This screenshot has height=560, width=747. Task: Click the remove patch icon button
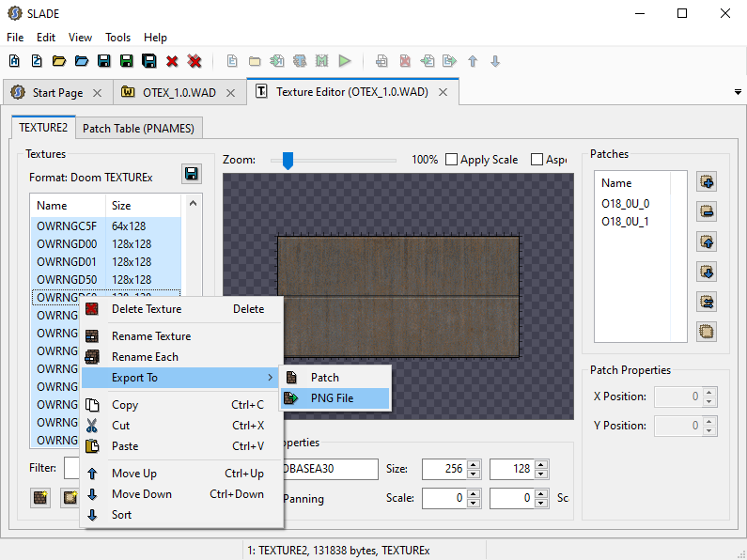pyautogui.click(x=707, y=211)
